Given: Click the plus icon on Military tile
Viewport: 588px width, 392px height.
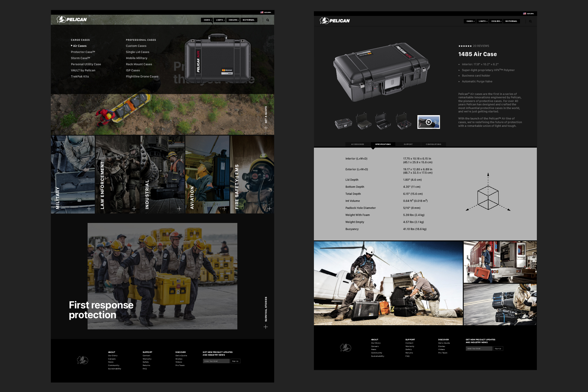Looking at the screenshot, I should point(89,209).
